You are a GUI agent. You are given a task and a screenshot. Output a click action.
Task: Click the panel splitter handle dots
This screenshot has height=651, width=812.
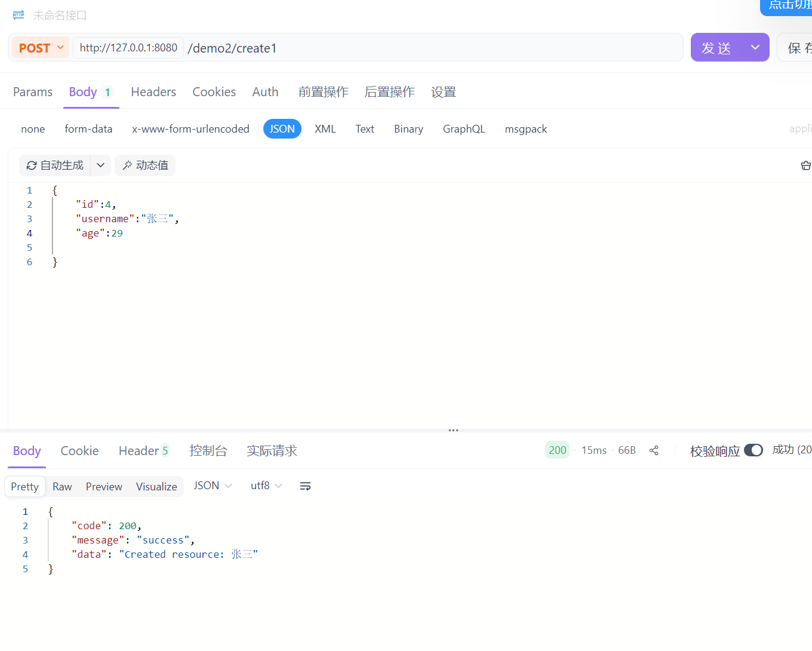[454, 430]
